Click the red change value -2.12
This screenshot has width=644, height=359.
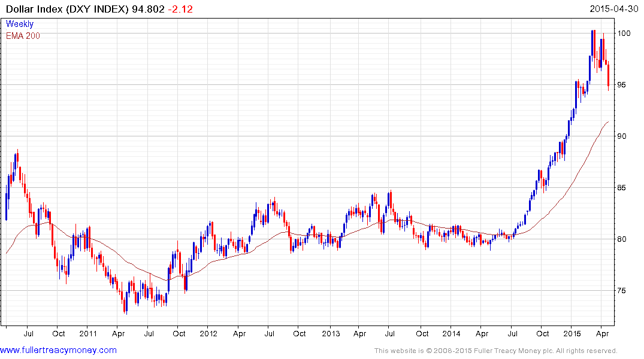180,9
